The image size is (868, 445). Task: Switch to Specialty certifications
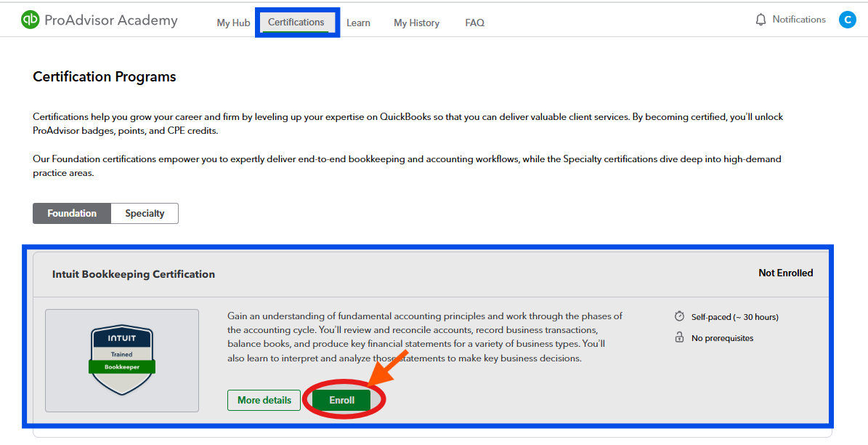click(145, 213)
